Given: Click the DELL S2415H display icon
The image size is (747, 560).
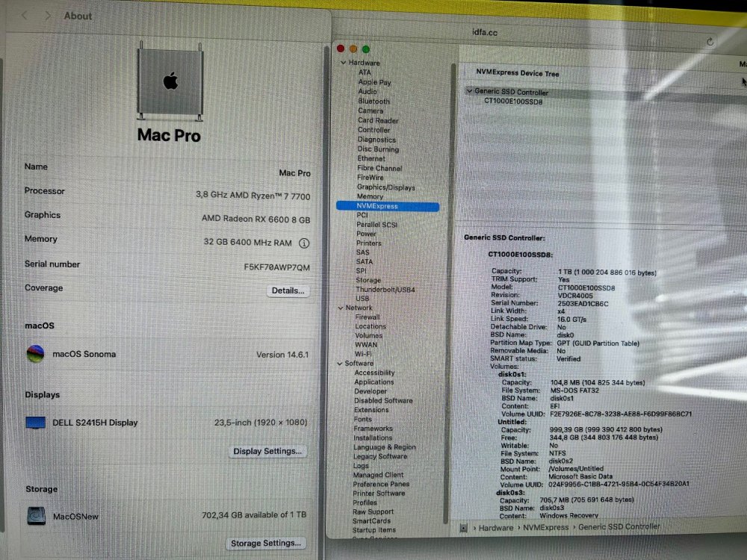Looking at the screenshot, I should [35, 423].
